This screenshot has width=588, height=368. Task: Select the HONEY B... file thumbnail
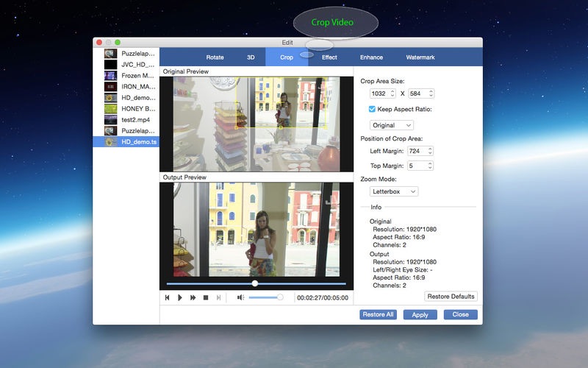(111, 109)
